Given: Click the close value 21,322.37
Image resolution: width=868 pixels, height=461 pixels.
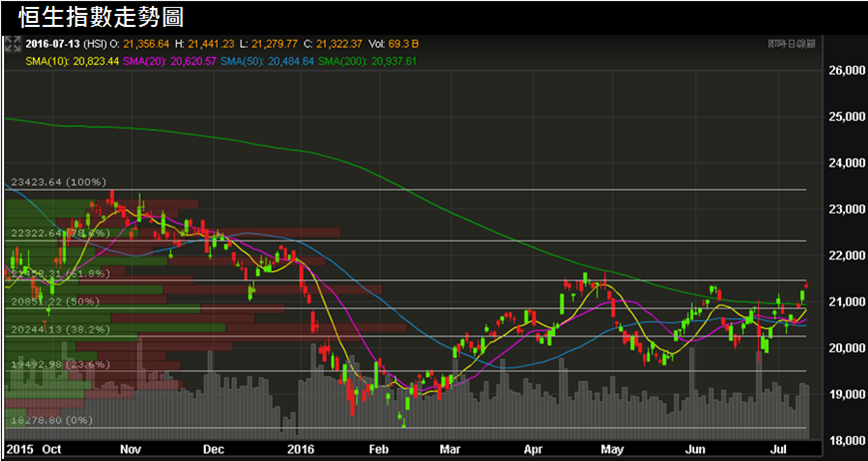Looking at the screenshot, I should point(340,44).
